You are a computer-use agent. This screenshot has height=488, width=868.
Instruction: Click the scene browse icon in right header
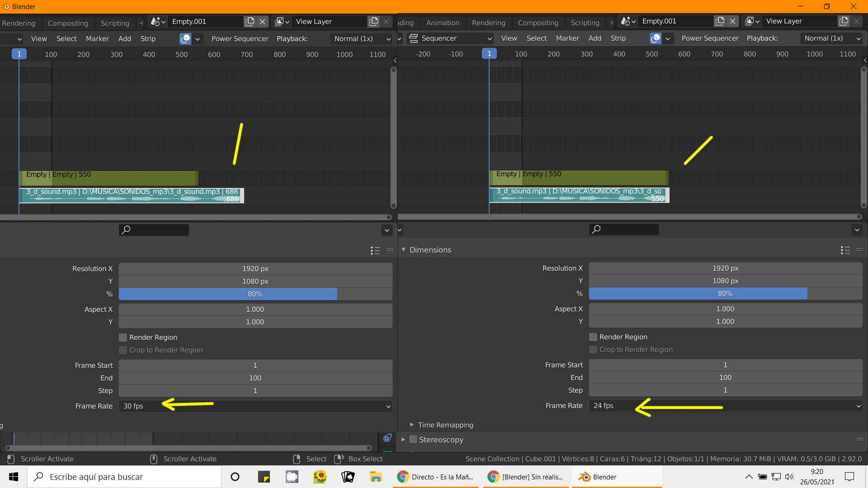click(x=628, y=21)
